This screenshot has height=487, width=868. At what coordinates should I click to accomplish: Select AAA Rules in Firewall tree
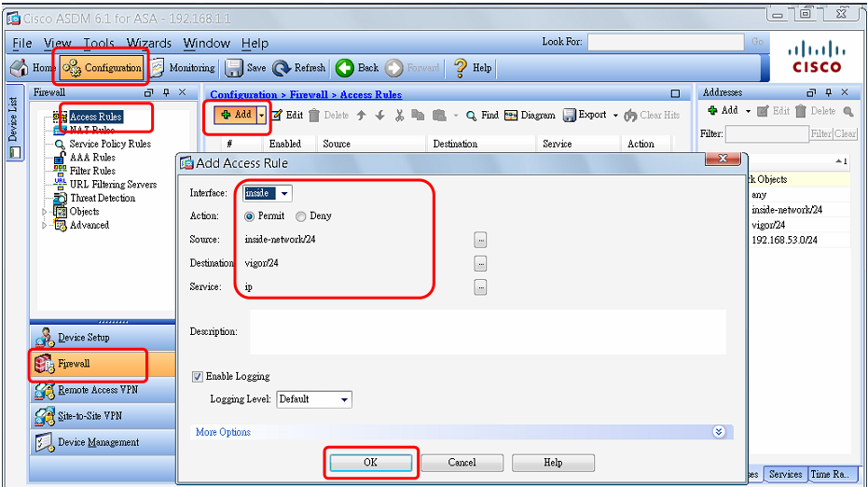pyautogui.click(x=92, y=158)
